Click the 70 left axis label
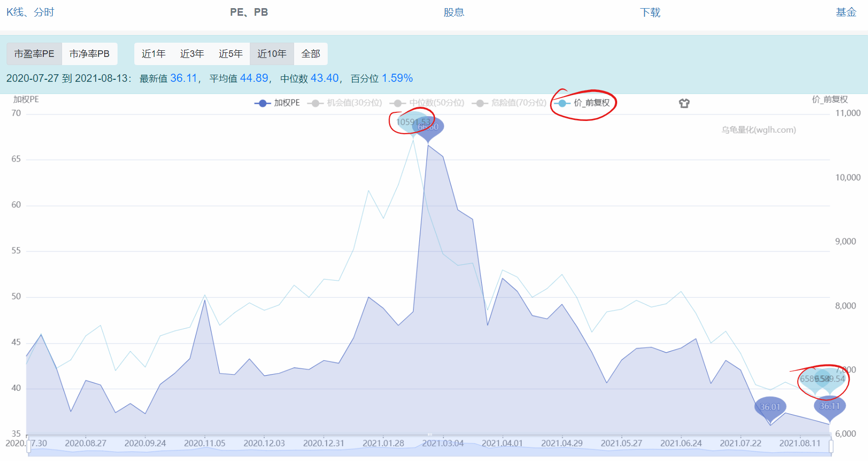Viewport: 868px width, 461px height. click(x=16, y=113)
